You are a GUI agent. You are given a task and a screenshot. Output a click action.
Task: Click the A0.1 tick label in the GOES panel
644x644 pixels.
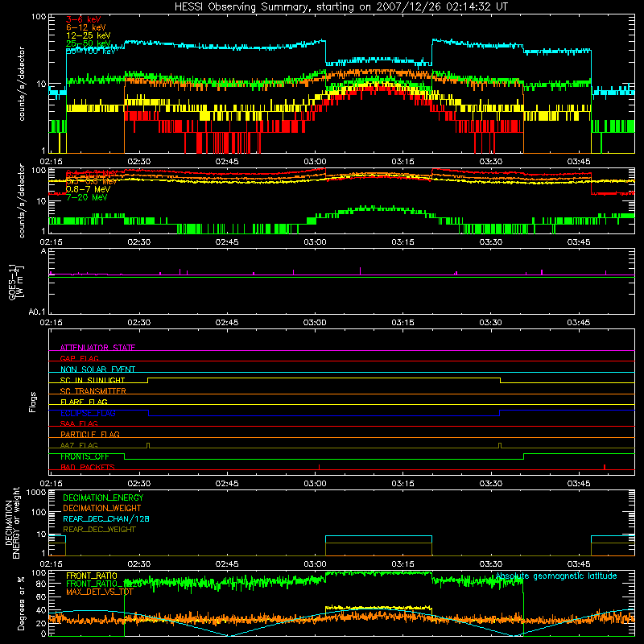[37, 312]
